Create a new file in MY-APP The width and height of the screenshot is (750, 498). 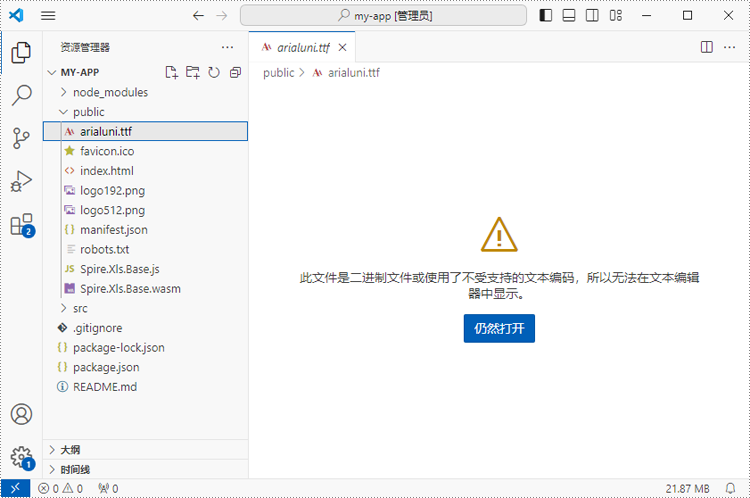tap(171, 72)
